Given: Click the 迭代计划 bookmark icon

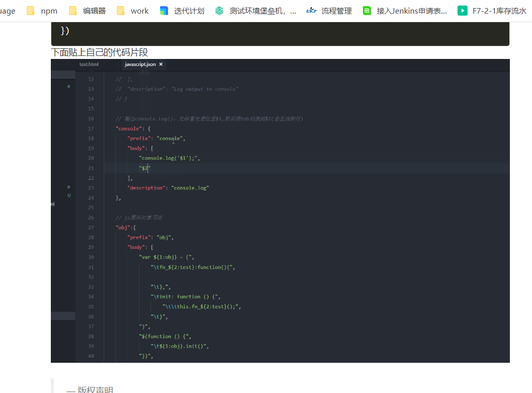Looking at the screenshot, I should click(x=164, y=11).
